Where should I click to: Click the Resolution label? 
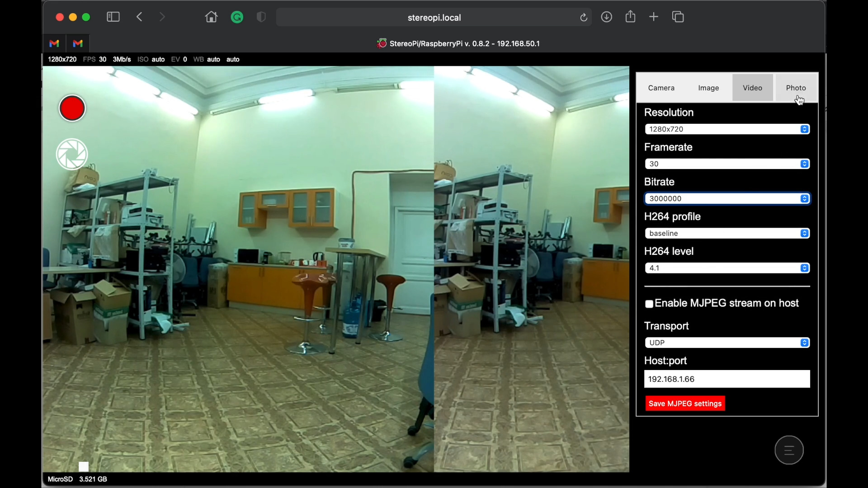point(669,113)
